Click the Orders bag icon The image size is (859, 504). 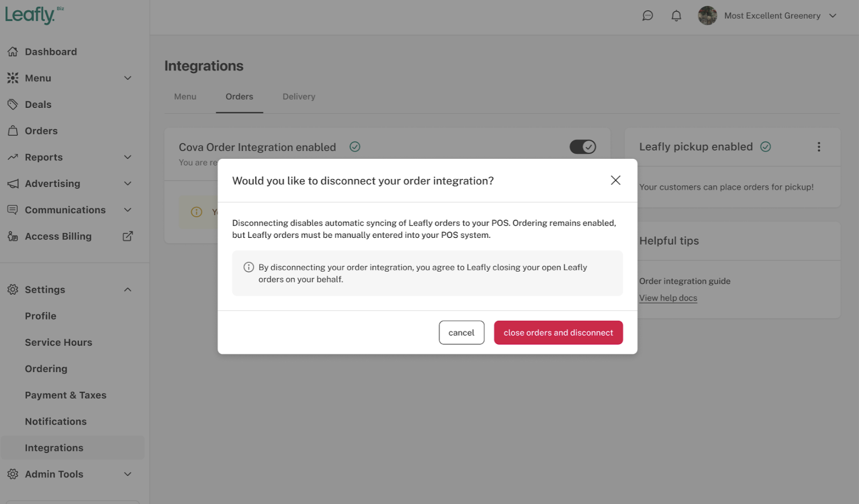[x=13, y=130]
